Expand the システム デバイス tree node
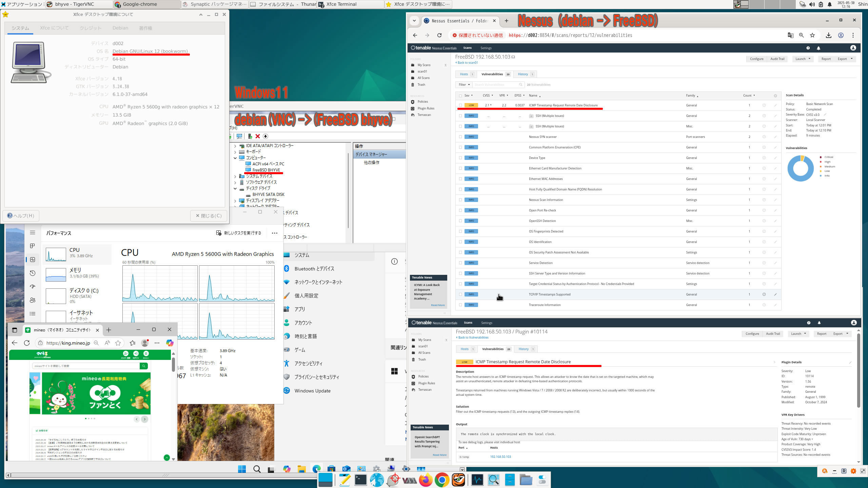This screenshot has width=868, height=488. pyautogui.click(x=235, y=176)
